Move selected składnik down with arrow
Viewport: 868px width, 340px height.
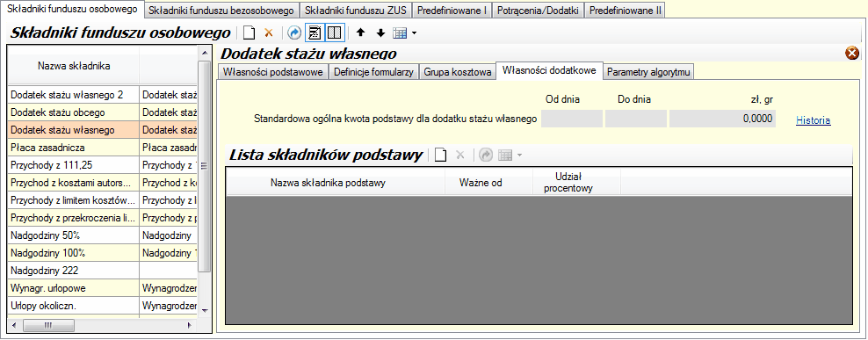point(380,33)
